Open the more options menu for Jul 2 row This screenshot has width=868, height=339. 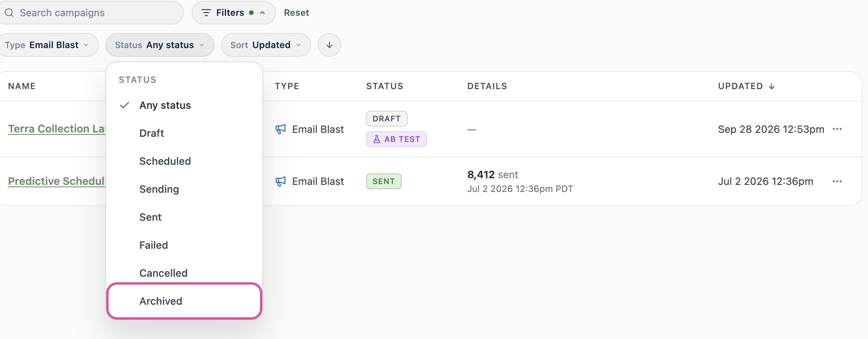point(837,181)
